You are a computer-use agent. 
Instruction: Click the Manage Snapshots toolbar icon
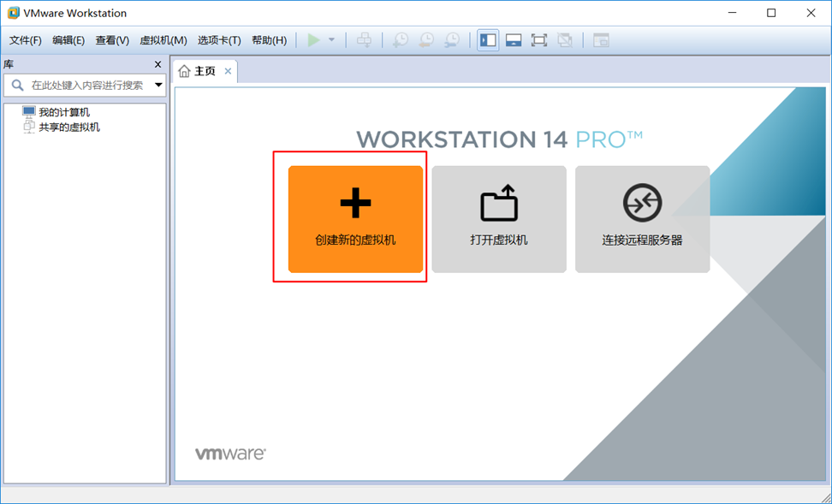[x=452, y=40]
